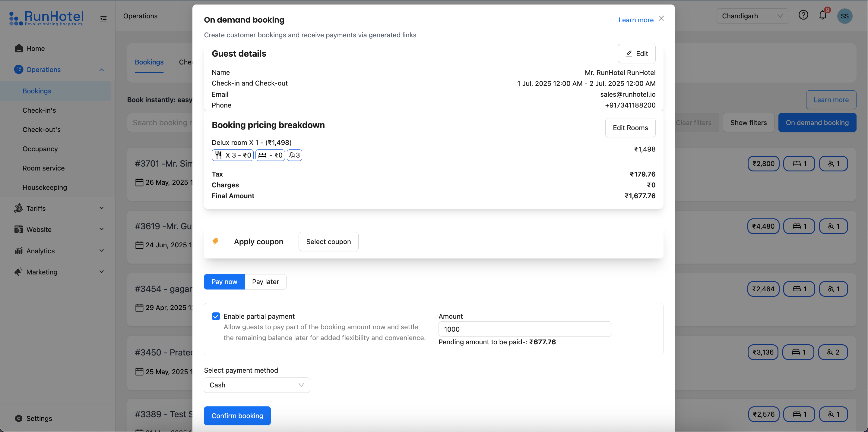Click the partial payment Amount field

(525, 329)
